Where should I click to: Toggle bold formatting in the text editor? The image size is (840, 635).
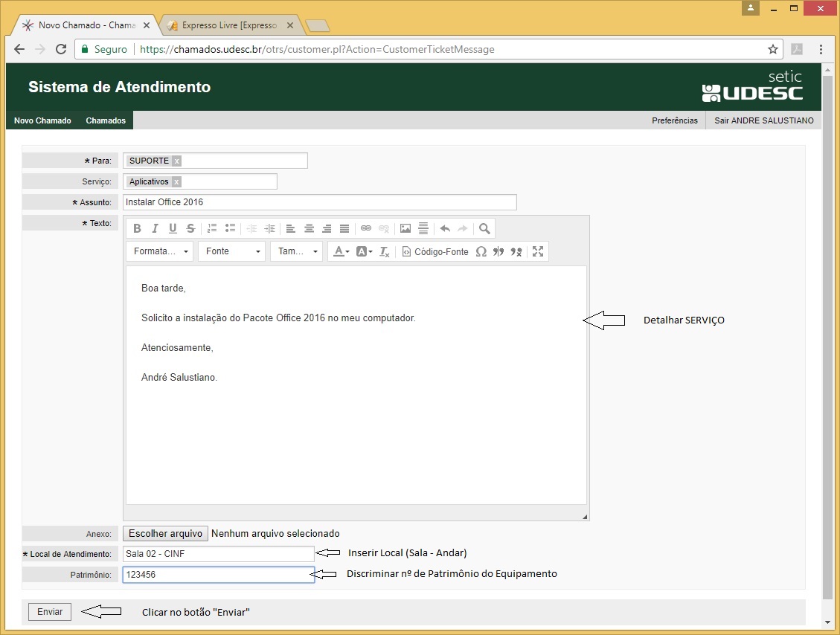[137, 228]
